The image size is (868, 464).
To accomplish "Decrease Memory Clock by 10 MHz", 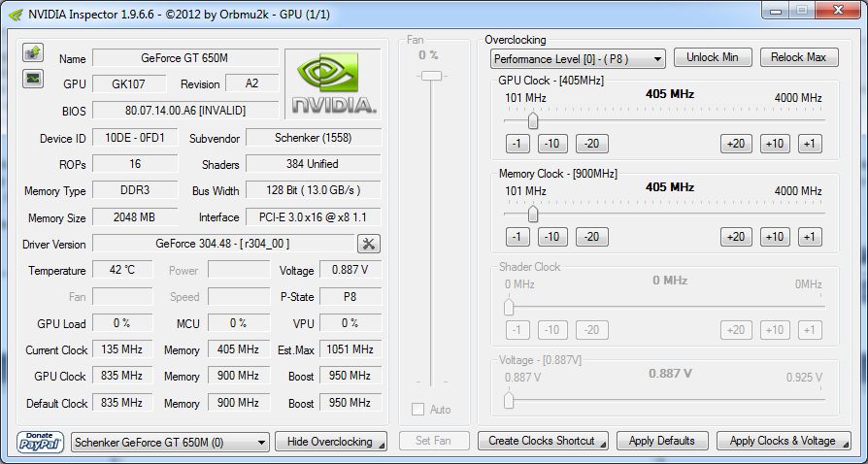I will (x=552, y=237).
